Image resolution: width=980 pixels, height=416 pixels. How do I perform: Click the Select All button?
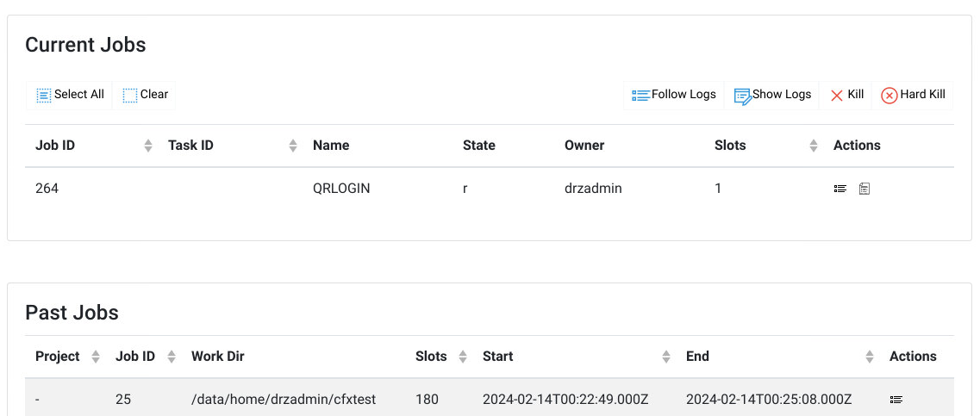(69, 95)
